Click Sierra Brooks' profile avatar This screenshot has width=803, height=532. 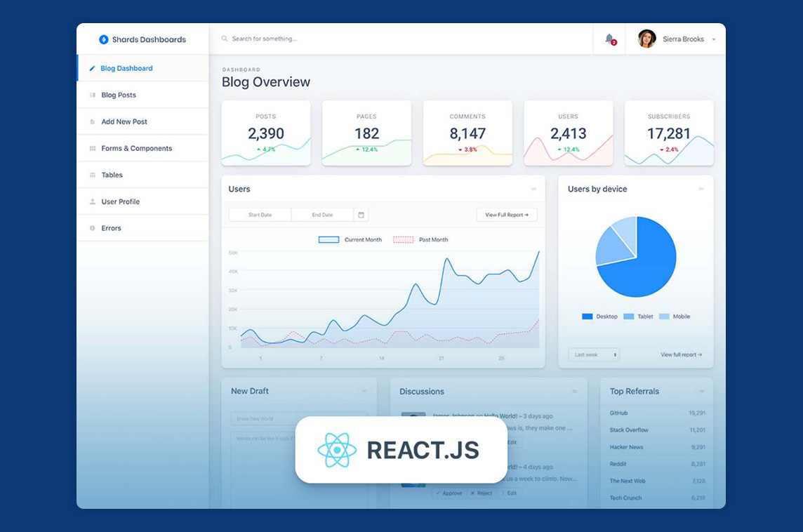tap(646, 39)
